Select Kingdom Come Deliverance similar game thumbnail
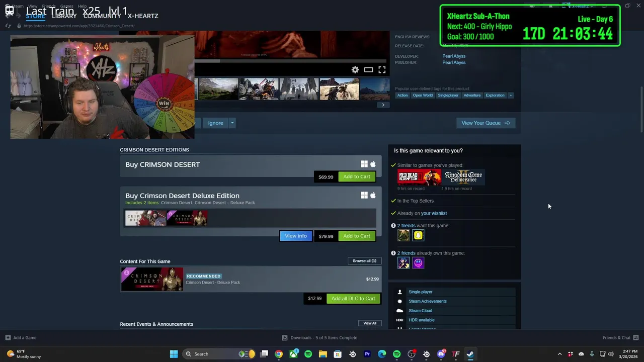 463,177
